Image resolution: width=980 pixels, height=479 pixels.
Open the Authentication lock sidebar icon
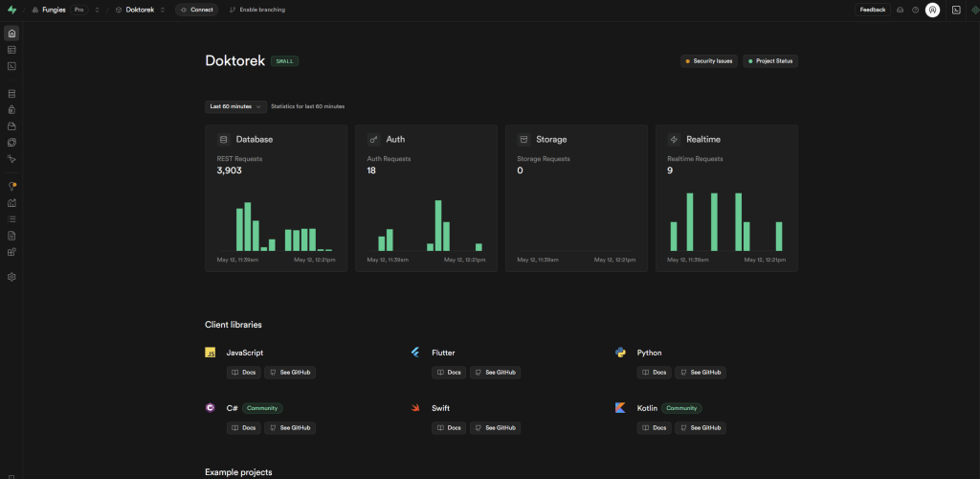(11, 110)
